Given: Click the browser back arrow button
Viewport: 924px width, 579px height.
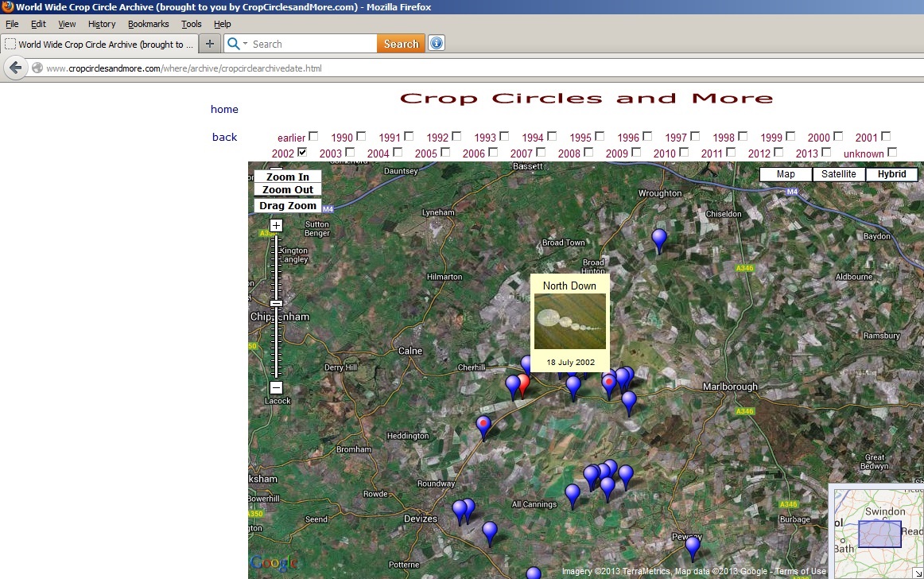Looking at the screenshot, I should [x=14, y=68].
